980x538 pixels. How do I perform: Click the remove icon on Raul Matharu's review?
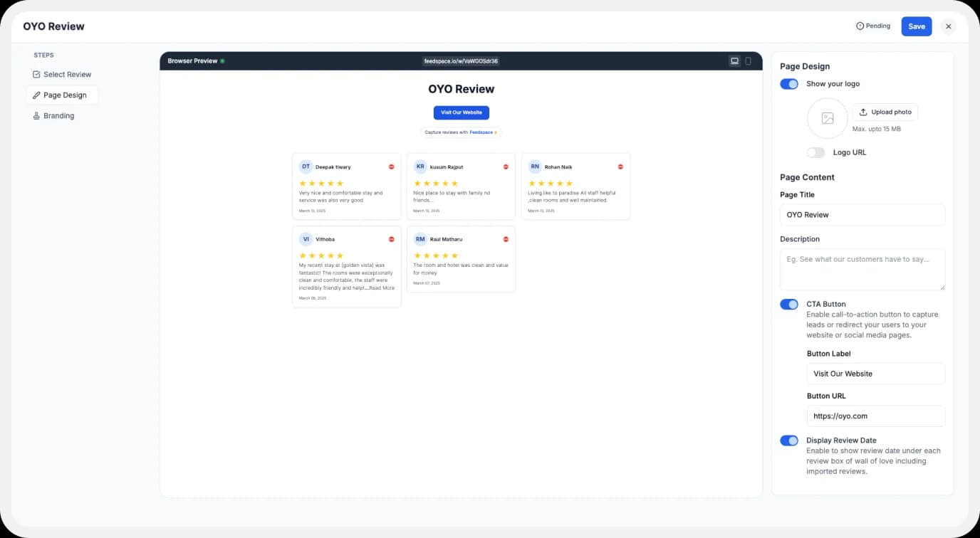(x=506, y=239)
